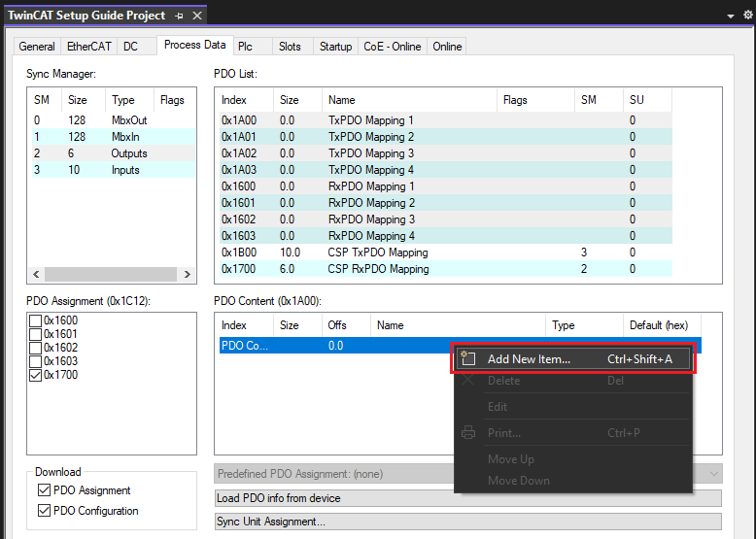Open the Online tab
Screen dimensions: 756x539
tap(447, 47)
